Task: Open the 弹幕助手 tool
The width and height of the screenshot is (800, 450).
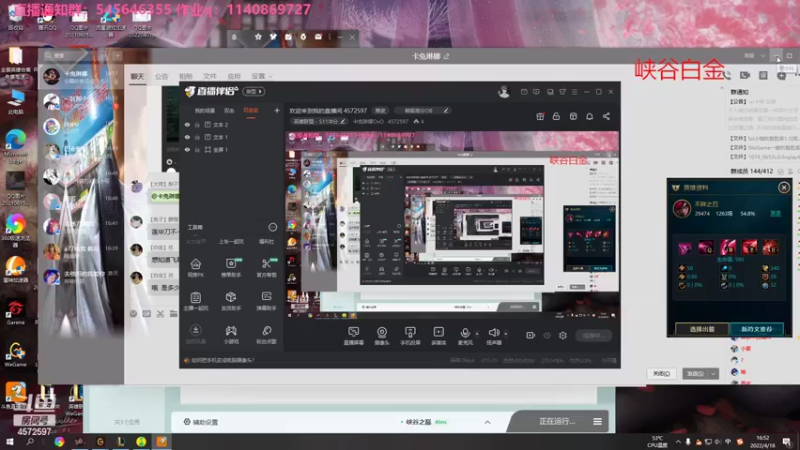Action: [266, 301]
